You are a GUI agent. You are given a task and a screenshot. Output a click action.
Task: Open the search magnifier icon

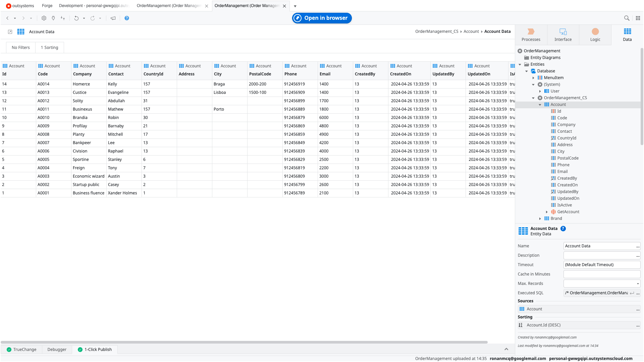(627, 18)
